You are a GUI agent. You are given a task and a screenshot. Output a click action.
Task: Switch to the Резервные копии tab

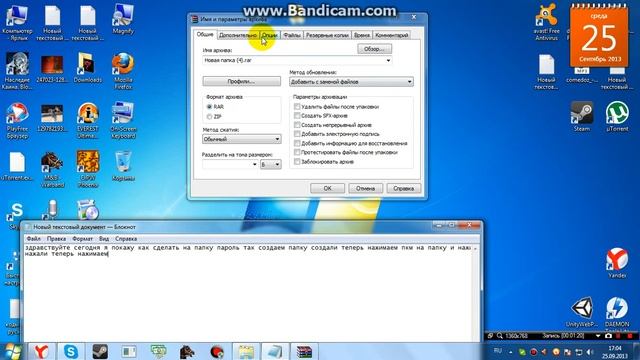327,35
